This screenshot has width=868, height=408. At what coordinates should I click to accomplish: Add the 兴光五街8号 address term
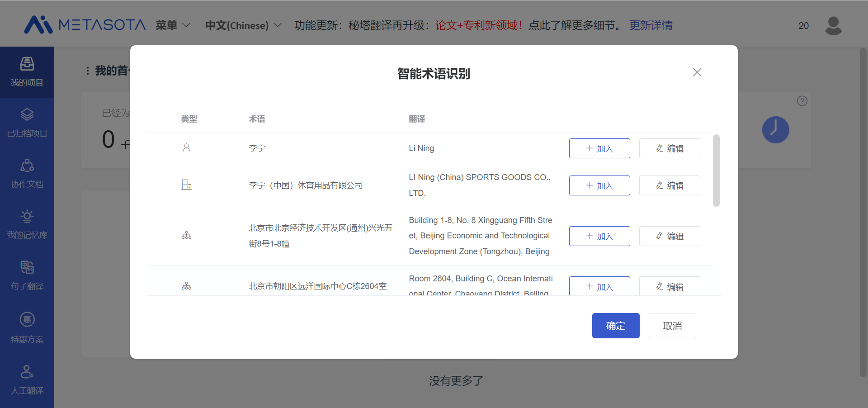click(x=599, y=236)
